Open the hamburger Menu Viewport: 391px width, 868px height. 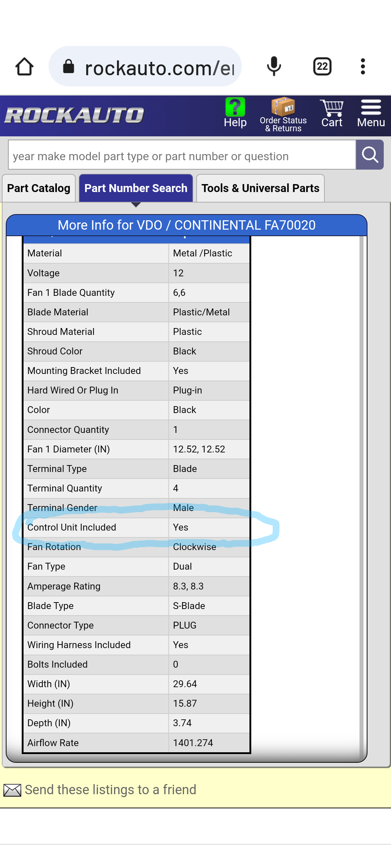371,114
